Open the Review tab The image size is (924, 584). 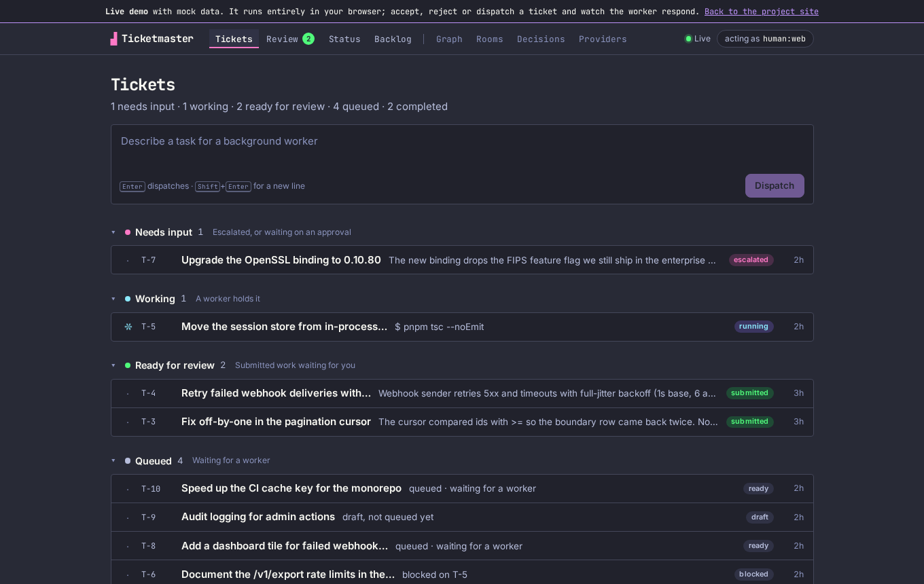pyautogui.click(x=290, y=39)
